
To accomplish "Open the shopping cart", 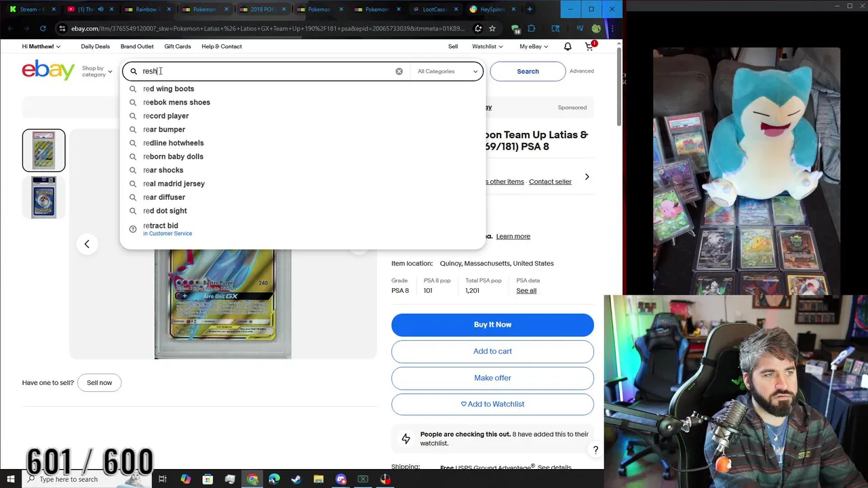I will point(589,47).
